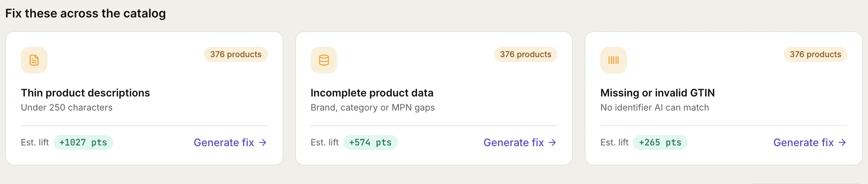Screen dimensions: 868x184
Task: Click the document icon for thin descriptions
Action: point(34,60)
